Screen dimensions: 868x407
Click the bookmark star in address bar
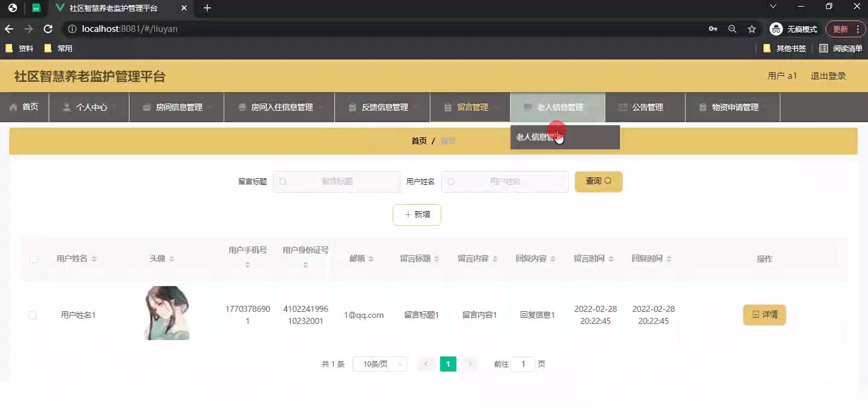[751, 28]
